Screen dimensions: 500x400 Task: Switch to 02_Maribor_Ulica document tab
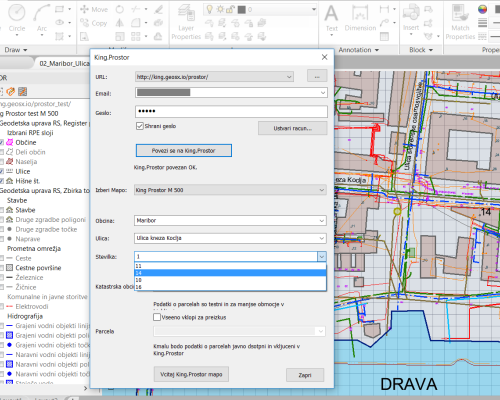point(63,63)
